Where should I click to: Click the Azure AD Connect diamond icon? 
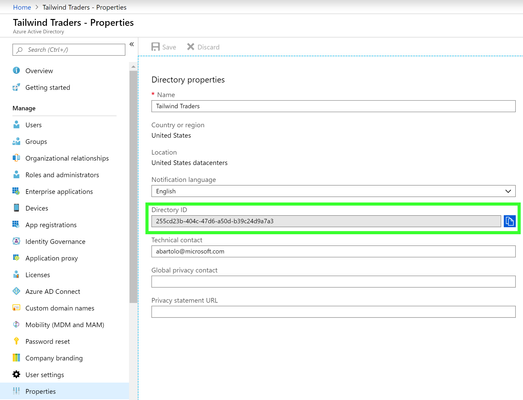pyautogui.click(x=16, y=291)
